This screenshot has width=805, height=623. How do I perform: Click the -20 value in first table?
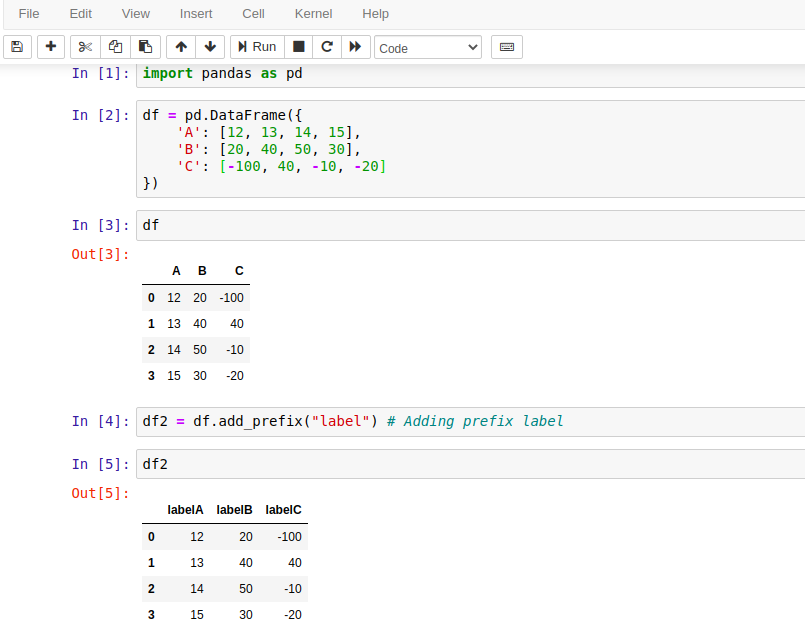click(x=235, y=376)
